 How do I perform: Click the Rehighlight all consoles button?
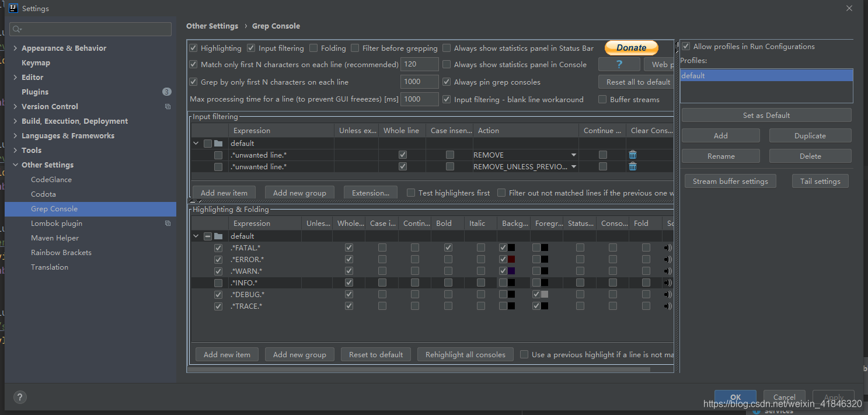[x=465, y=354]
